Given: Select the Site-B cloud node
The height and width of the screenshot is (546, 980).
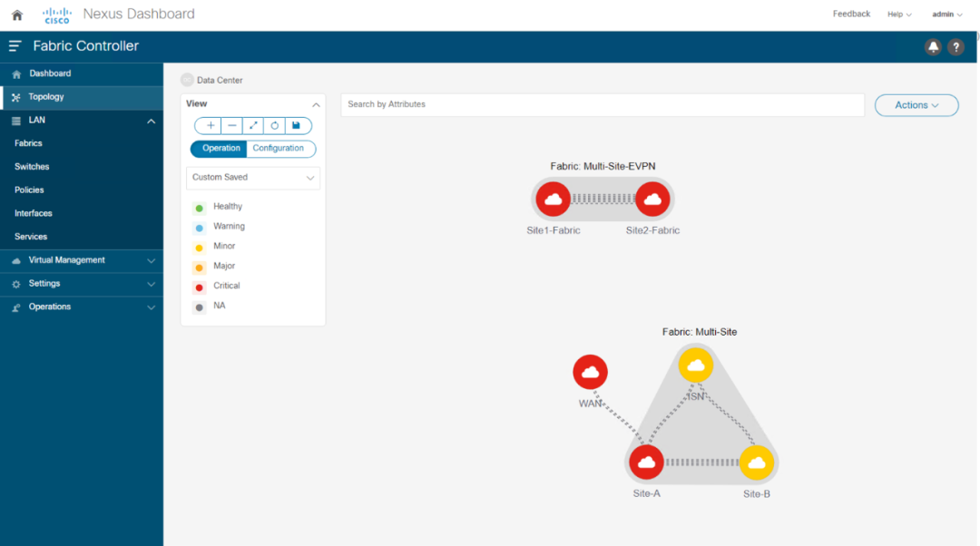Looking at the screenshot, I should click(x=757, y=463).
